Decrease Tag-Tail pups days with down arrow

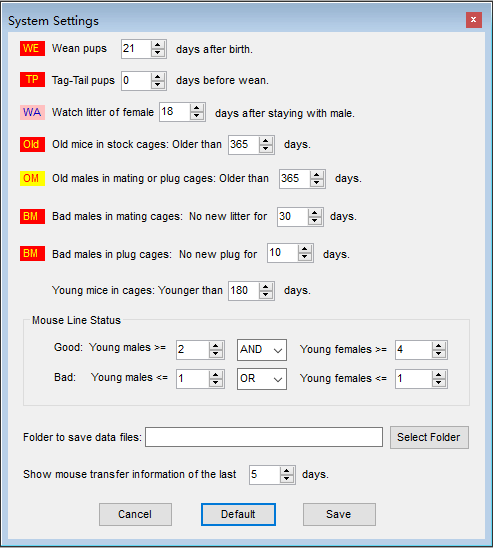coord(158,85)
